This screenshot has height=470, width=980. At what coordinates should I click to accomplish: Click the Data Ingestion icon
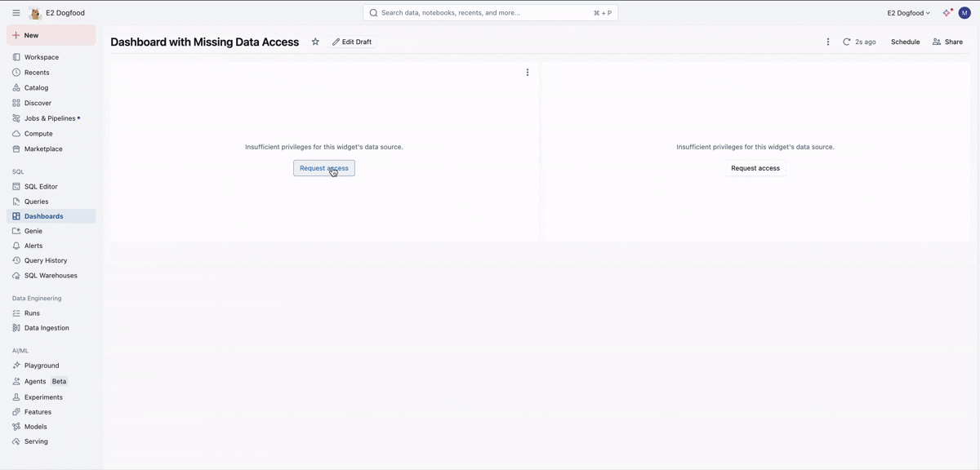[x=16, y=328]
